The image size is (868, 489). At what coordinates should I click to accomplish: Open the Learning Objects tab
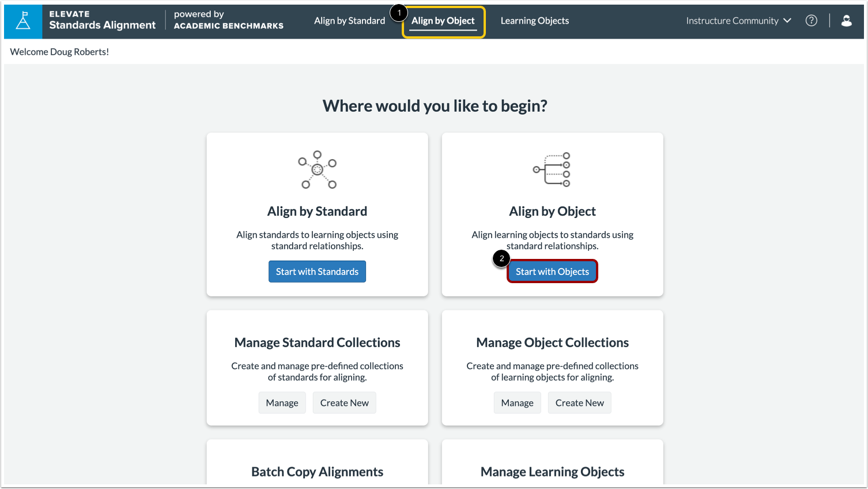pyautogui.click(x=534, y=21)
